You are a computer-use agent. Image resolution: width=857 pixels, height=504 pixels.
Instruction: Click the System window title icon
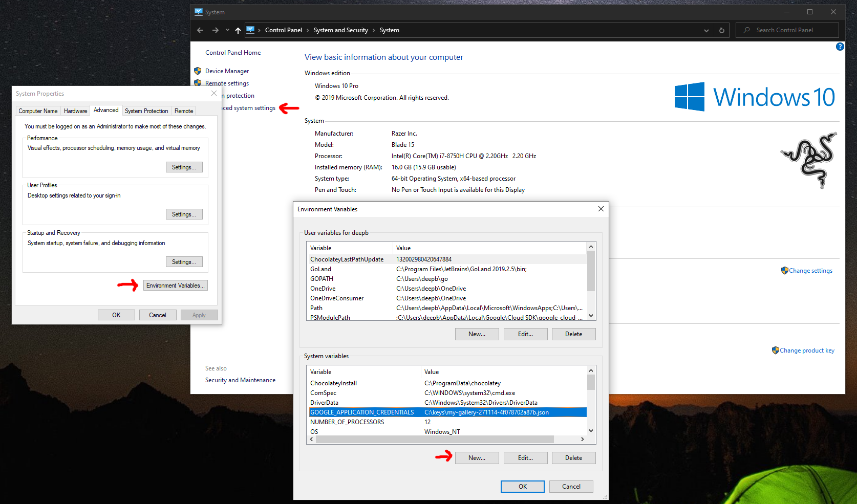pyautogui.click(x=199, y=12)
